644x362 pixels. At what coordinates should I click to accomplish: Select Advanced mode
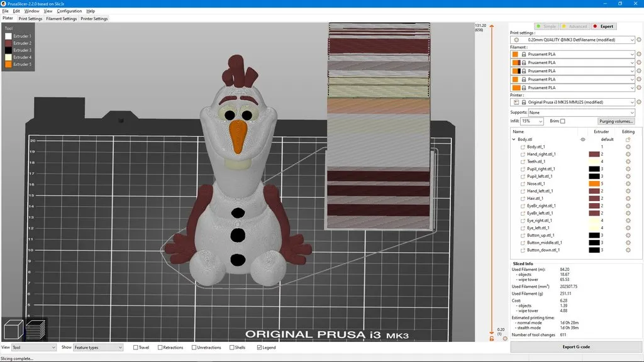pyautogui.click(x=575, y=26)
